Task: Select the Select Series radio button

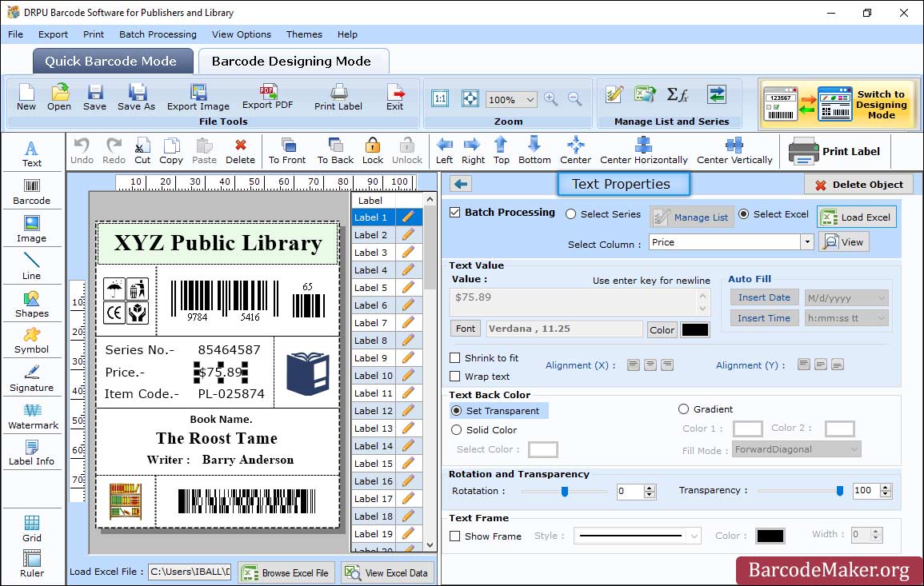Action: pyautogui.click(x=570, y=214)
